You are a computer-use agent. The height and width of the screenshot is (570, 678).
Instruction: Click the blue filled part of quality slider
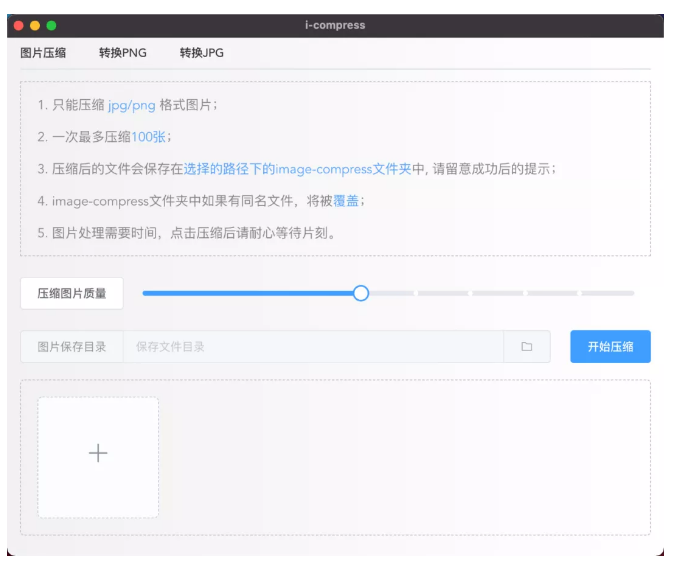click(248, 293)
